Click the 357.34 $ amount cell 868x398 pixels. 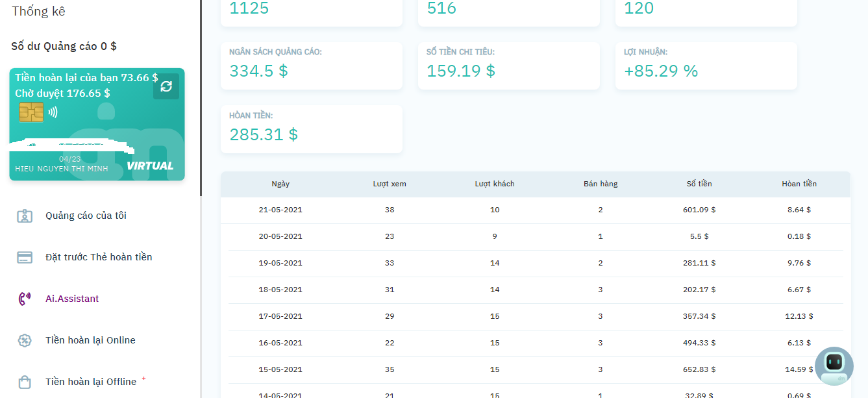pyautogui.click(x=699, y=316)
